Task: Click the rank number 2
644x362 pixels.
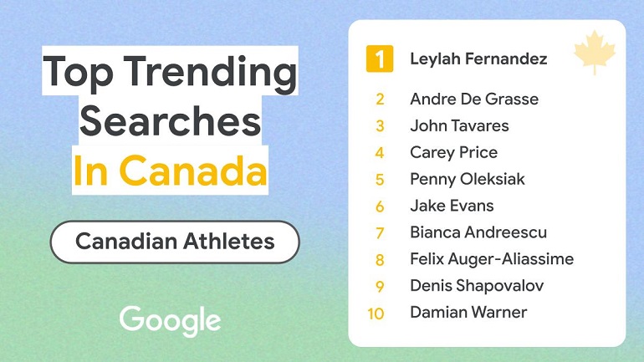Action: [380, 99]
